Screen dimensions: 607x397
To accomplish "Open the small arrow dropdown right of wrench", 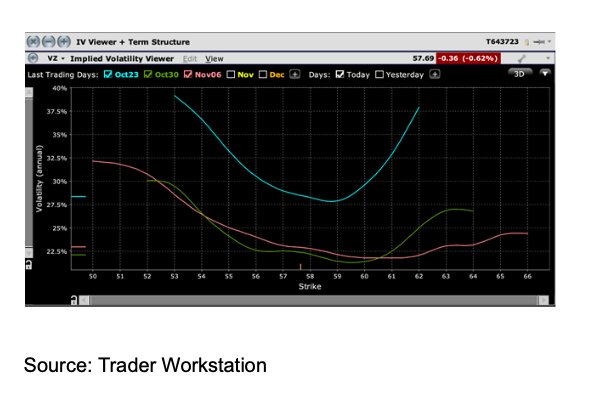I will click(x=548, y=58).
